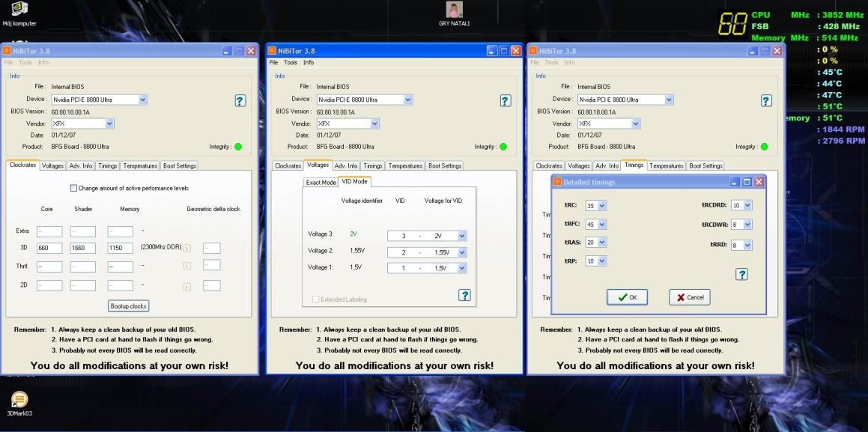Open the File menu in middle NiBiTor window
The image size is (868, 432).
[x=273, y=62]
